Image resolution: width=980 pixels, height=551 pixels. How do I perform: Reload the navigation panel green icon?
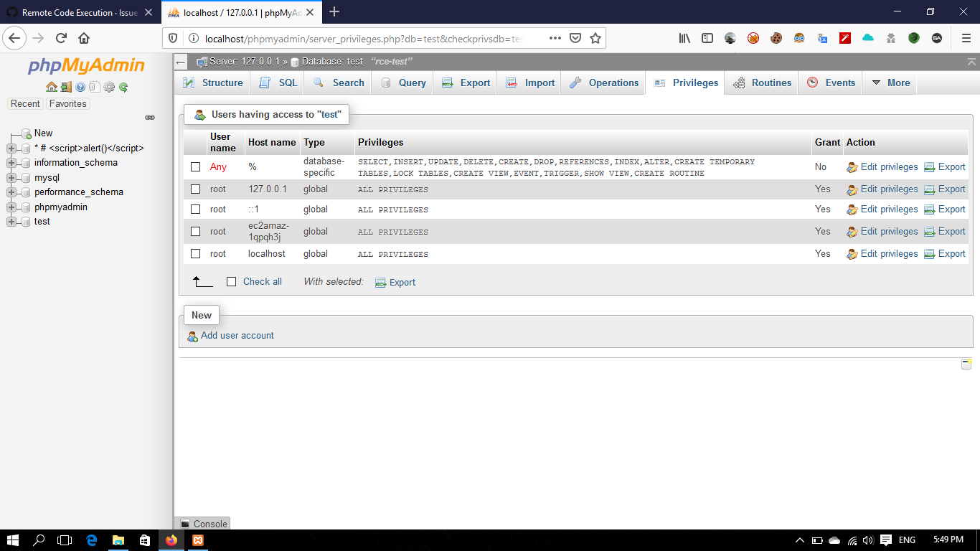123,87
